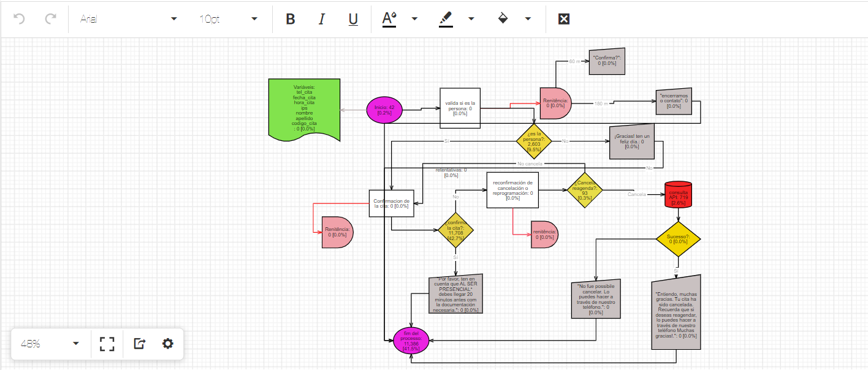The height and width of the screenshot is (370, 868).
Task: Select the 'Entiendo, muchas gracias' message shape
Action: tap(676, 312)
